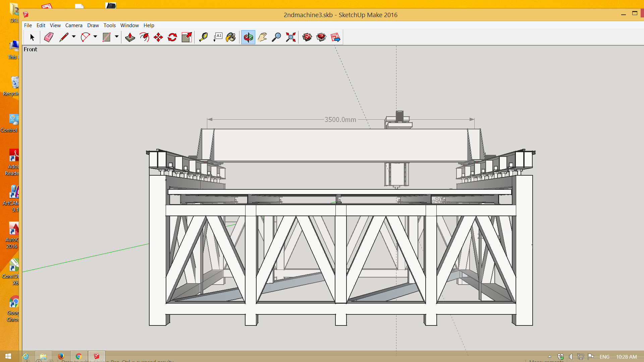Open the 3D Warehouse icon

click(x=307, y=37)
